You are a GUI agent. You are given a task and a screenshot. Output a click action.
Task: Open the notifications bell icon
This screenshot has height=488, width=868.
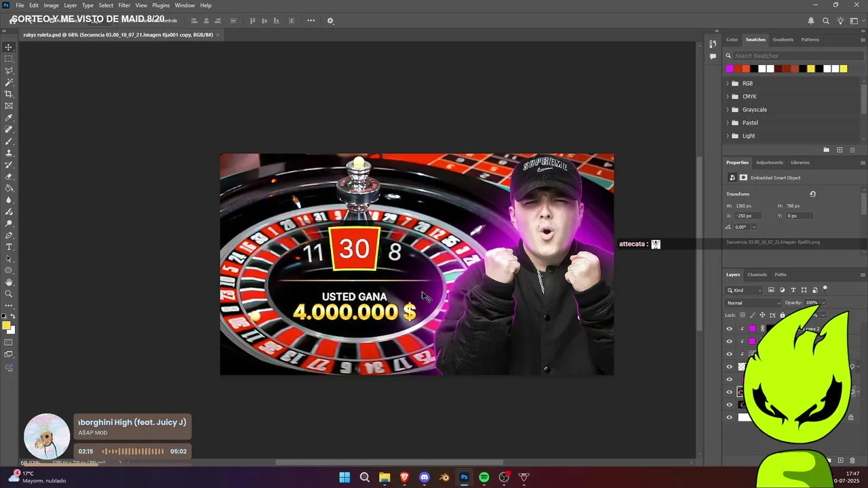pyautogui.click(x=810, y=20)
